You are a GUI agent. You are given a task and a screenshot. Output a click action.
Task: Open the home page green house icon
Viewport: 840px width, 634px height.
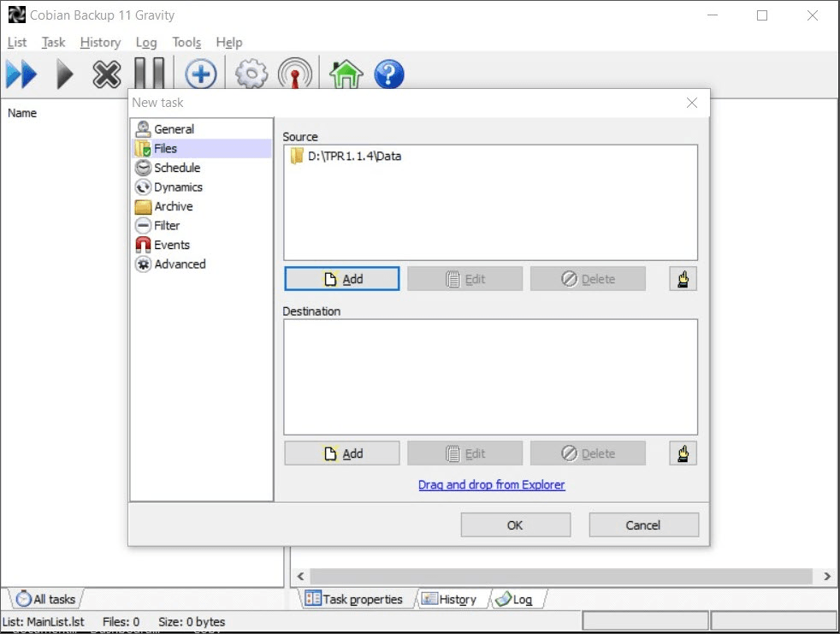pos(346,74)
